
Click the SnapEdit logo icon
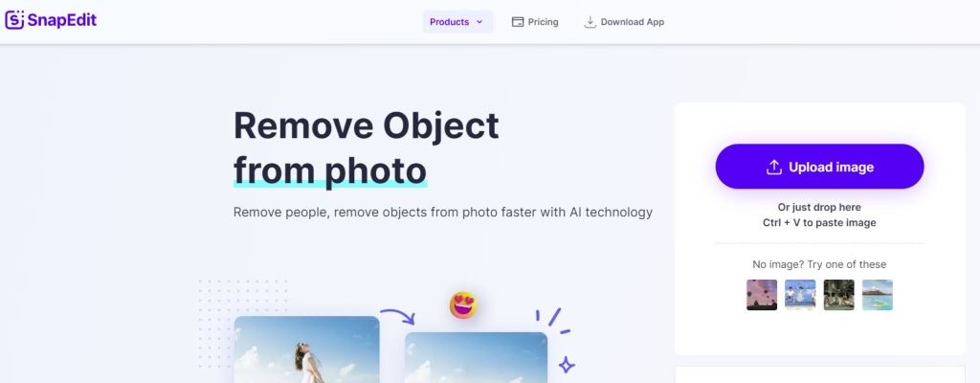pyautogui.click(x=14, y=20)
